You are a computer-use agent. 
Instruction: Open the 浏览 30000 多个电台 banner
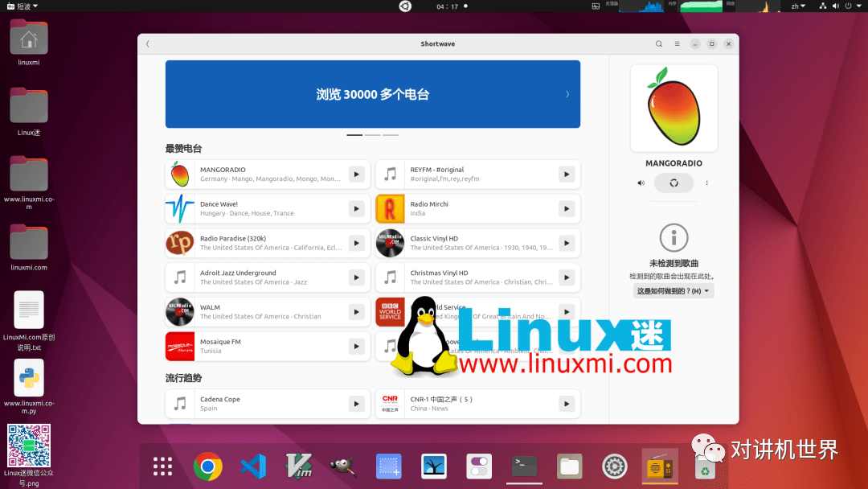click(x=373, y=94)
